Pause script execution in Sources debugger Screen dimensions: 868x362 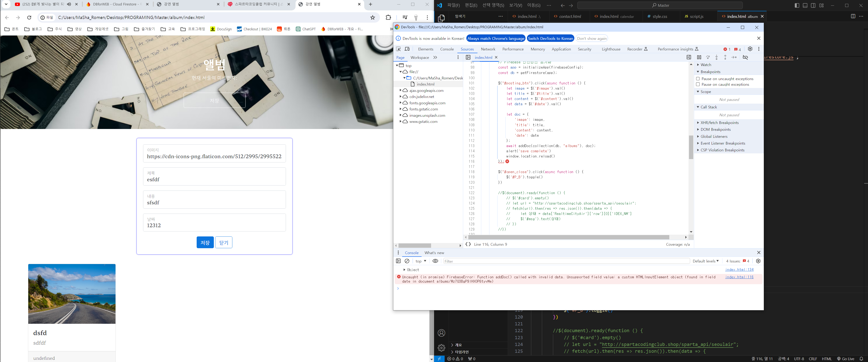coord(699,57)
